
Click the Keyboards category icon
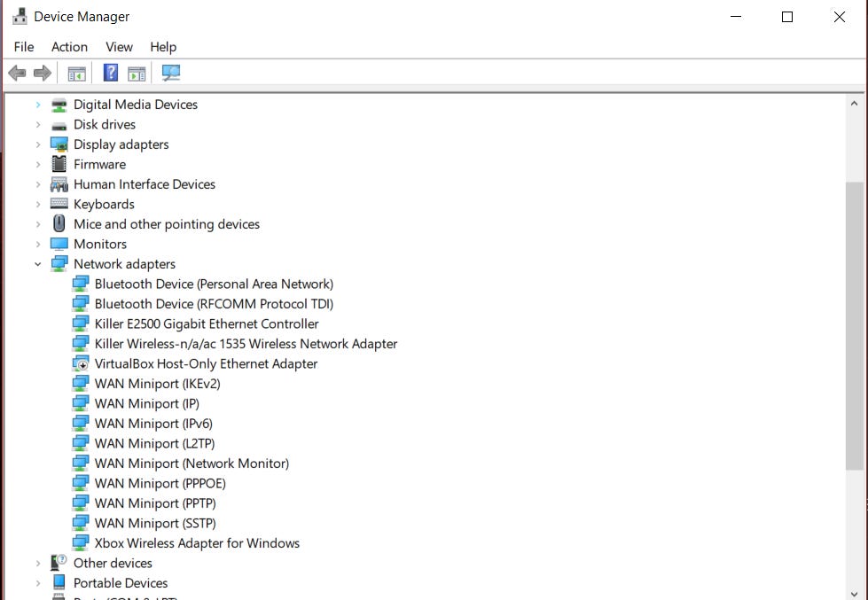(59, 204)
